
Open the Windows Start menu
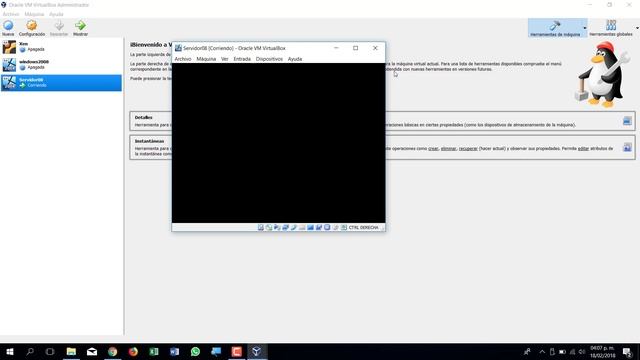(10, 351)
